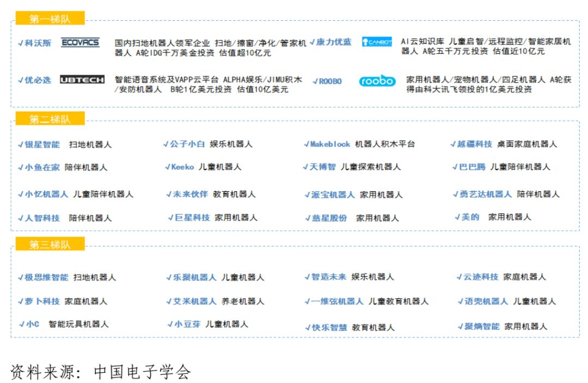Click 养老机器人 description text
588x383 pixels.
point(243,301)
